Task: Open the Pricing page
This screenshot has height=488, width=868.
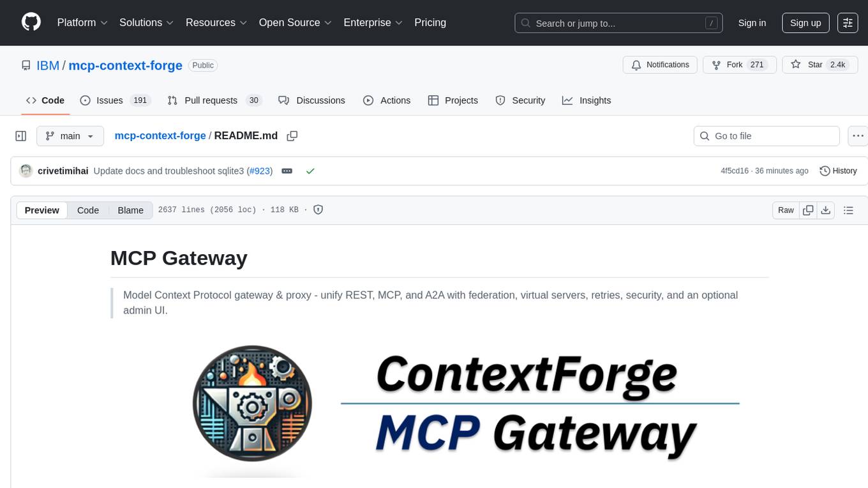Action: (x=430, y=22)
